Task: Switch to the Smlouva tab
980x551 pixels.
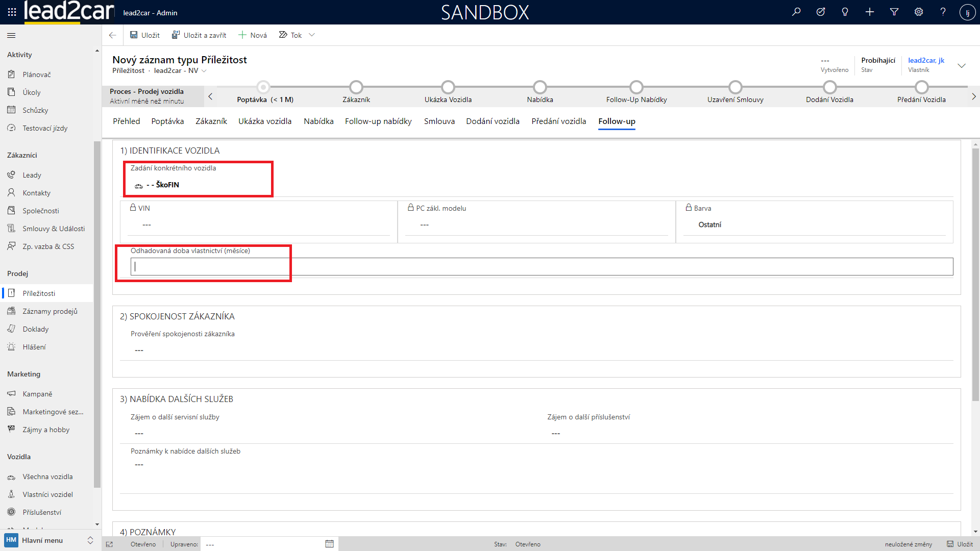Action: point(439,121)
